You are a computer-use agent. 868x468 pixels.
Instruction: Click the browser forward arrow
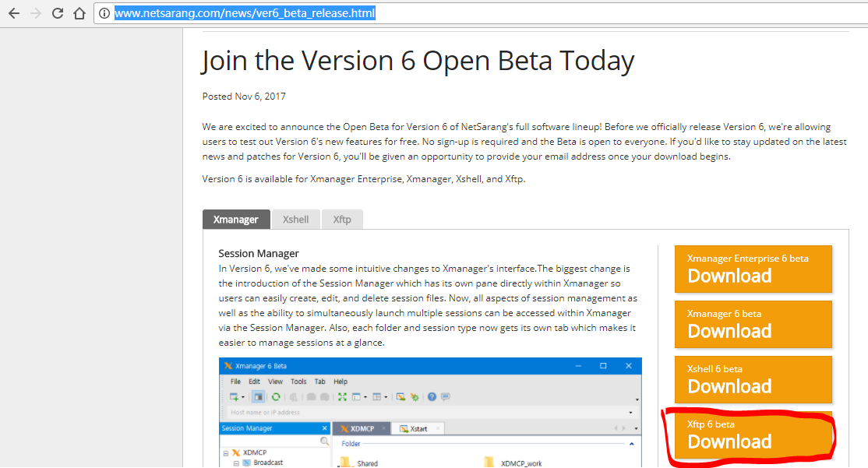click(35, 13)
